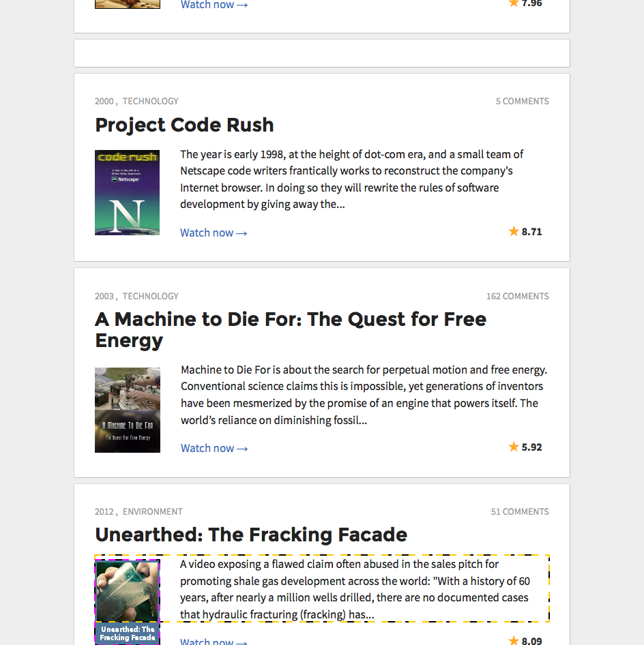
Task: Click the star icon next to 8.09
Action: (x=513, y=640)
